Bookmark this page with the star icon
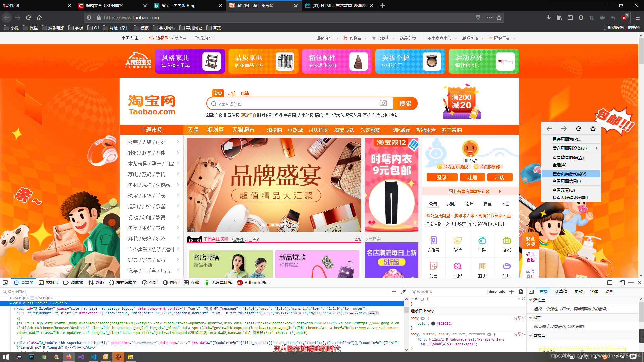 tap(499, 18)
